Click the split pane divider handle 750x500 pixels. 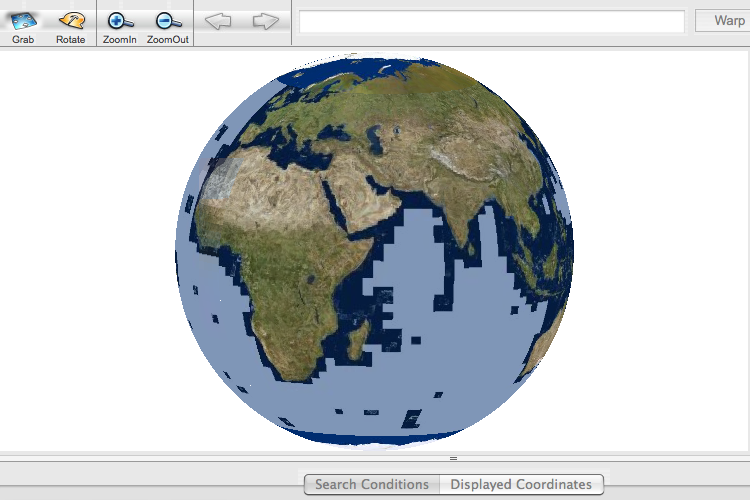453,458
